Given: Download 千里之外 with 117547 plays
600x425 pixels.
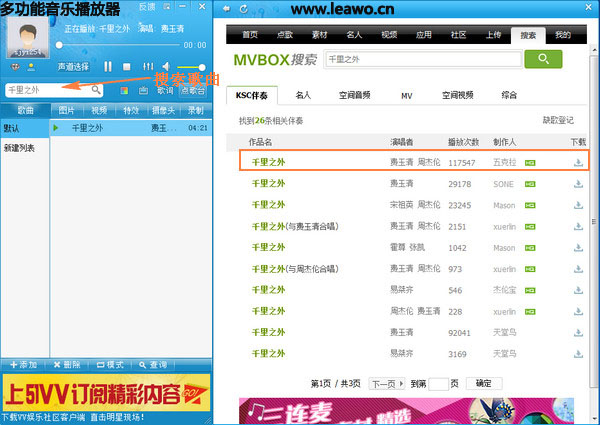Looking at the screenshot, I should [578, 163].
